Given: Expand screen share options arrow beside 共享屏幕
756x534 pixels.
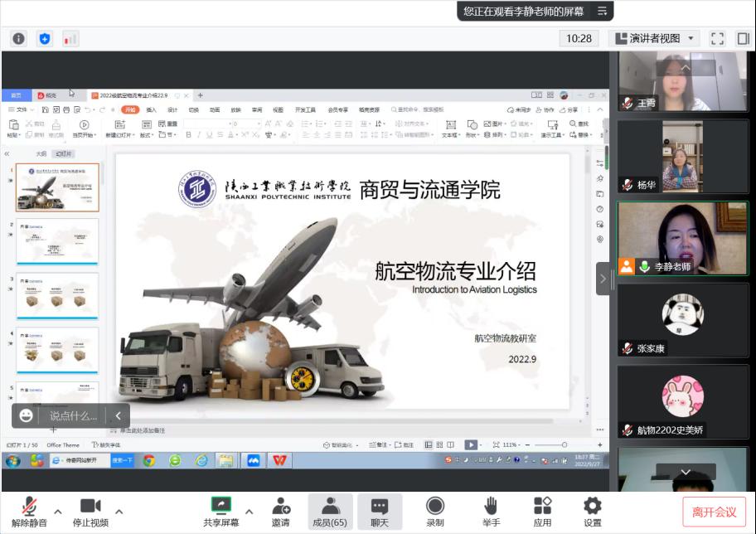Looking at the screenshot, I should (x=249, y=511).
